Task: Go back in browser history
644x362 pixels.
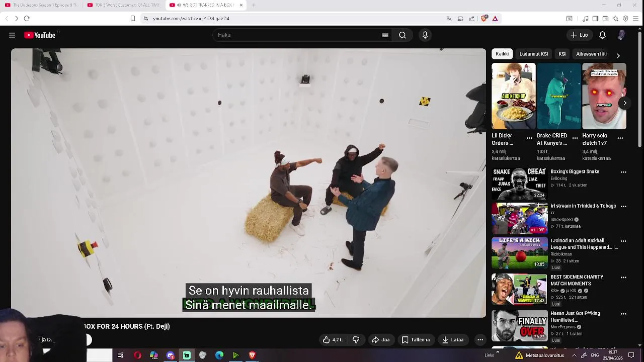Action: (x=7, y=19)
